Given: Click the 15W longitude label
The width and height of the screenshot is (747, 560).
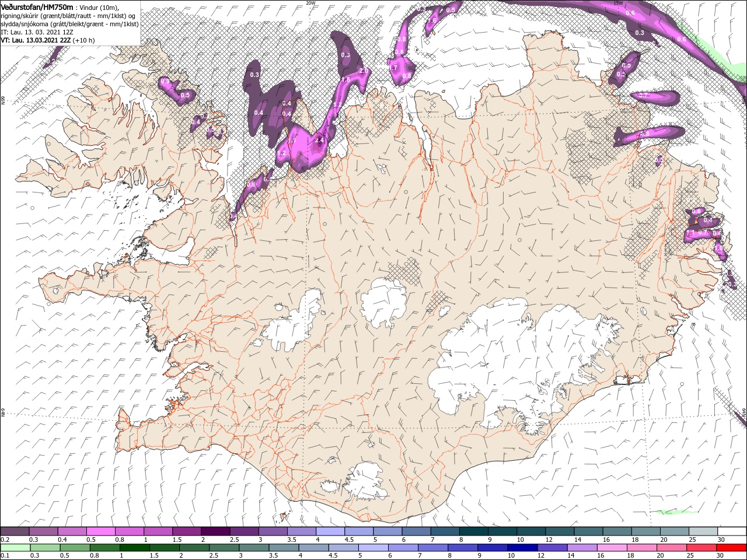Looking at the screenshot, I should [x=619, y=3].
